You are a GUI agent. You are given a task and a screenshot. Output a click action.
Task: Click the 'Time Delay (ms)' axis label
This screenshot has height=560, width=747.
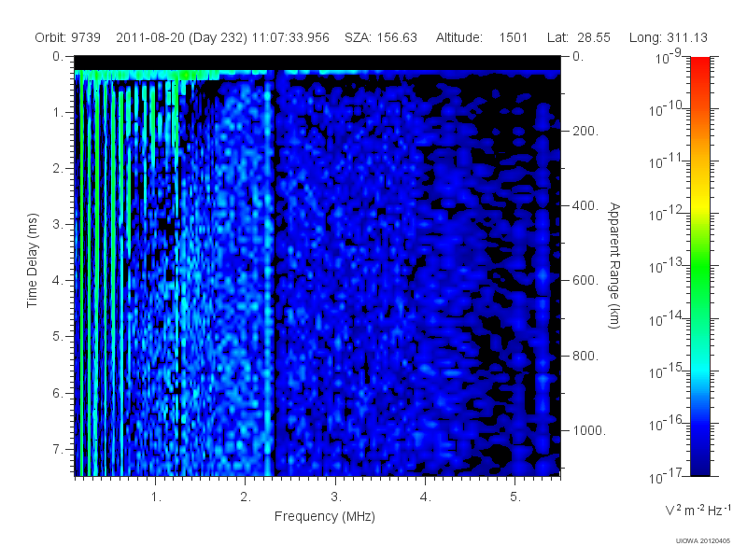32,260
